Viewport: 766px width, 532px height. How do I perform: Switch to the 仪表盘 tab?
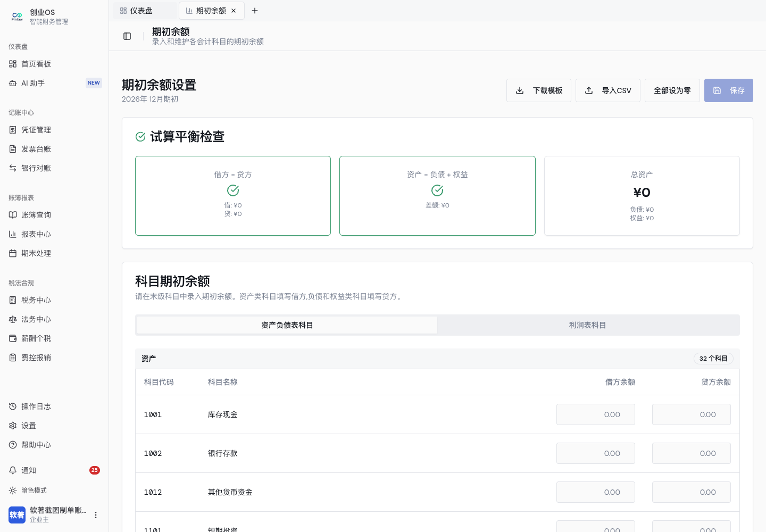pyautogui.click(x=145, y=11)
